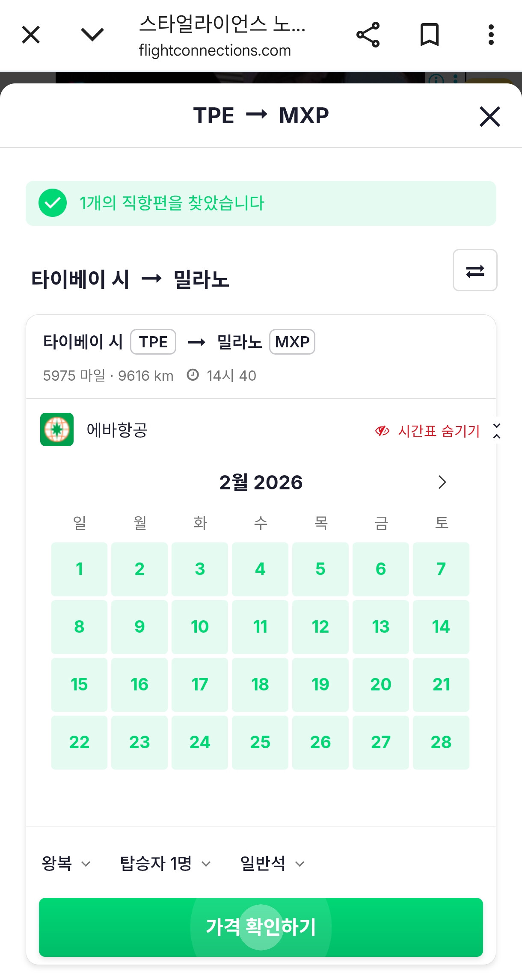This screenshot has width=522, height=980.
Task: Open the 왕복 trip type dropdown
Action: point(66,863)
